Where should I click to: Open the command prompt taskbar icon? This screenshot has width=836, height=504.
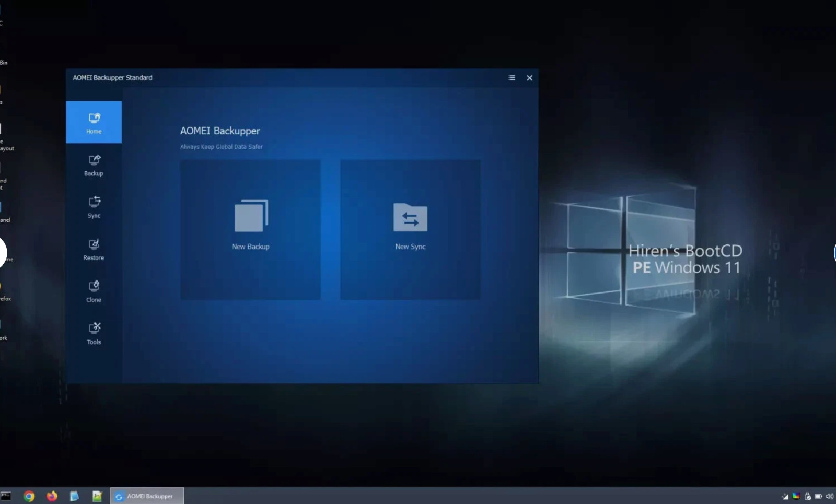[6, 496]
